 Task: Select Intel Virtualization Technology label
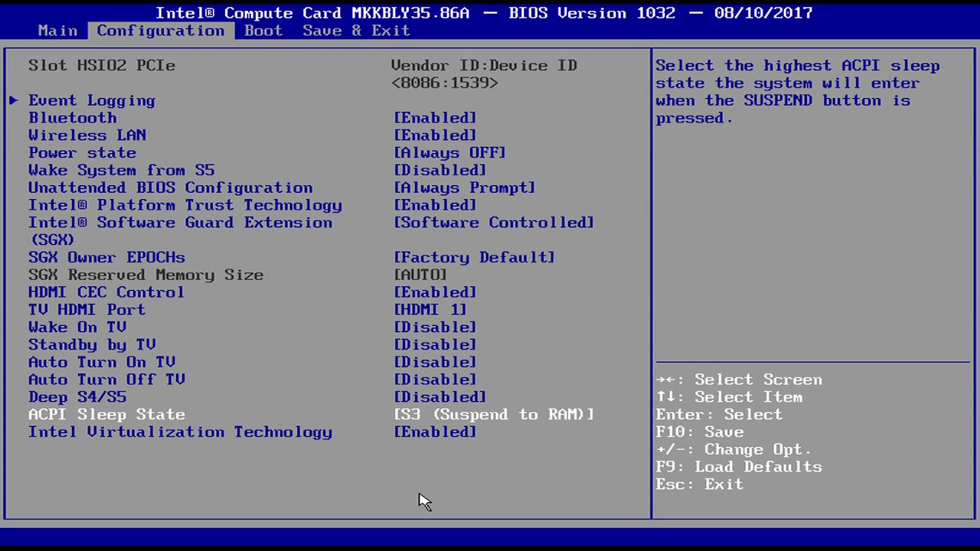point(180,432)
